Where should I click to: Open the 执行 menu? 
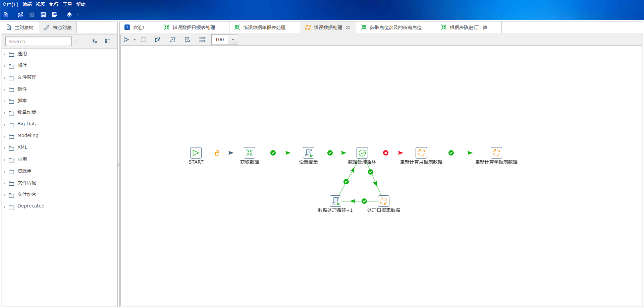pyautogui.click(x=54, y=4)
